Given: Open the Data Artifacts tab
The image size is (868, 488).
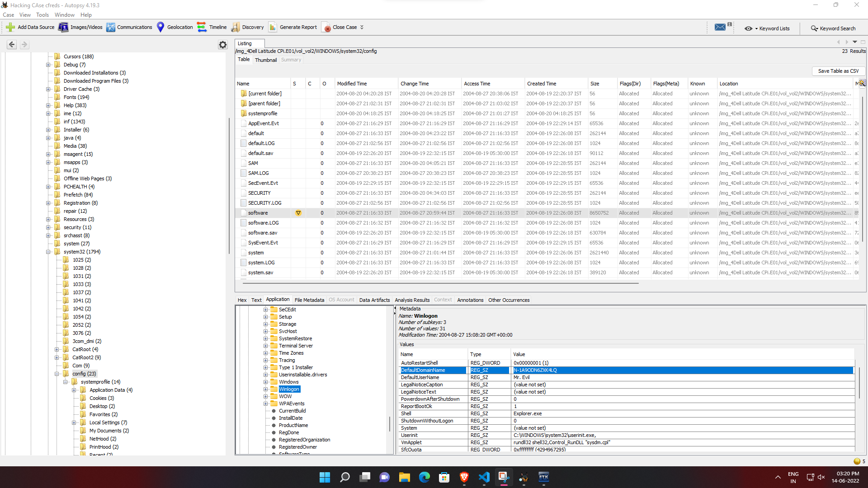Looking at the screenshot, I should [x=374, y=300].
